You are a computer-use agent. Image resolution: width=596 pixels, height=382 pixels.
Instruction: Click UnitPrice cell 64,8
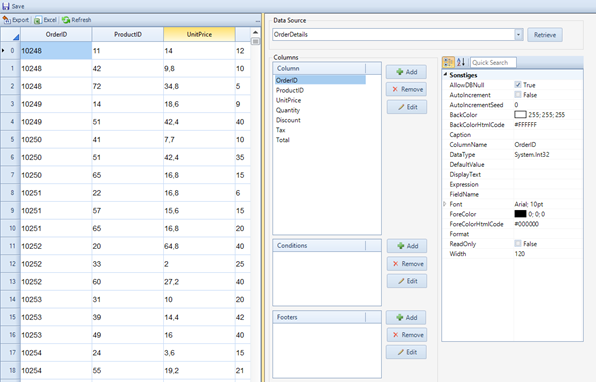pyautogui.click(x=199, y=246)
